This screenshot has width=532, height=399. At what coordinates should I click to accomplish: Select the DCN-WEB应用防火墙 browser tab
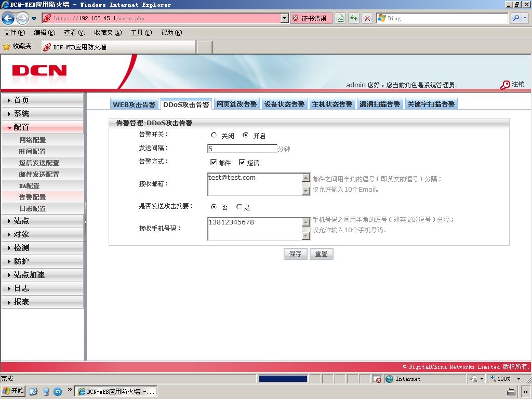point(119,47)
